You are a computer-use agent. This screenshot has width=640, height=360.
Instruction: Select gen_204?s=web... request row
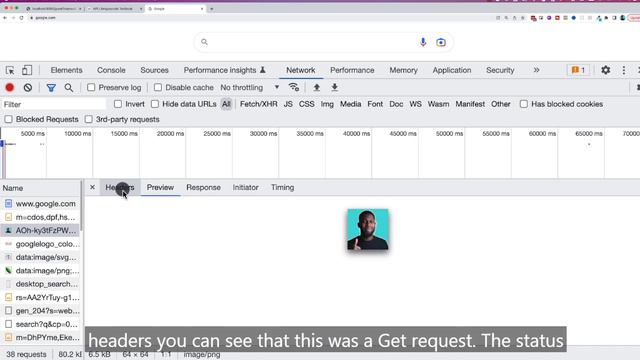(x=40, y=311)
